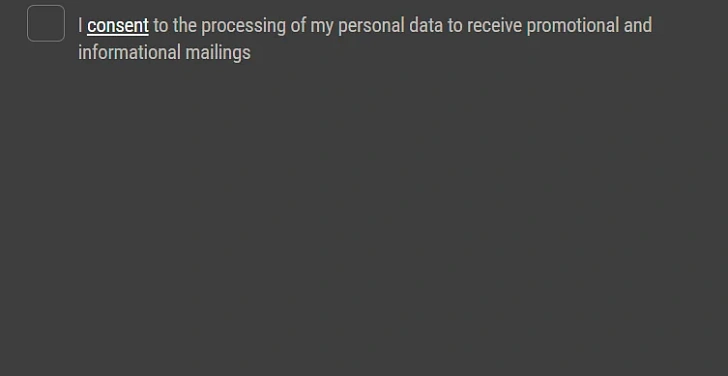This screenshot has height=376, width=728.
Task: Accept promotional emails via the checkbox
Action: click(x=46, y=24)
